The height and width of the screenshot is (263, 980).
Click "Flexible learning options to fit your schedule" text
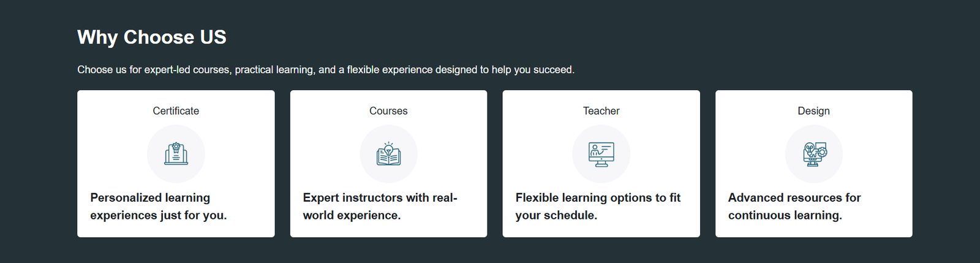[x=598, y=207]
